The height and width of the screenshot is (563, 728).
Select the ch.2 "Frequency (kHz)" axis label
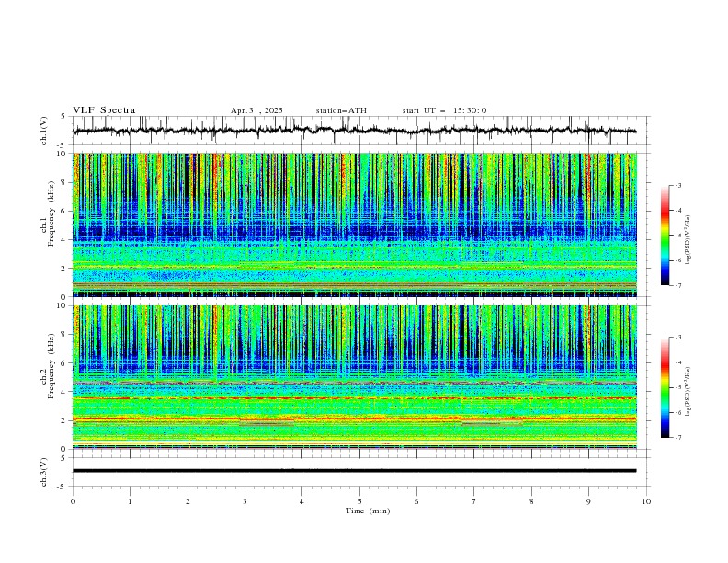[51, 365]
